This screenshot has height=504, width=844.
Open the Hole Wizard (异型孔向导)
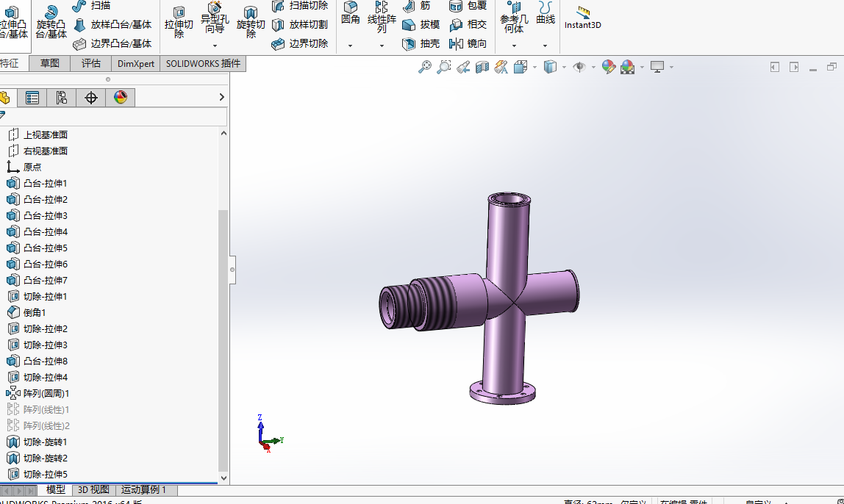tap(215, 18)
